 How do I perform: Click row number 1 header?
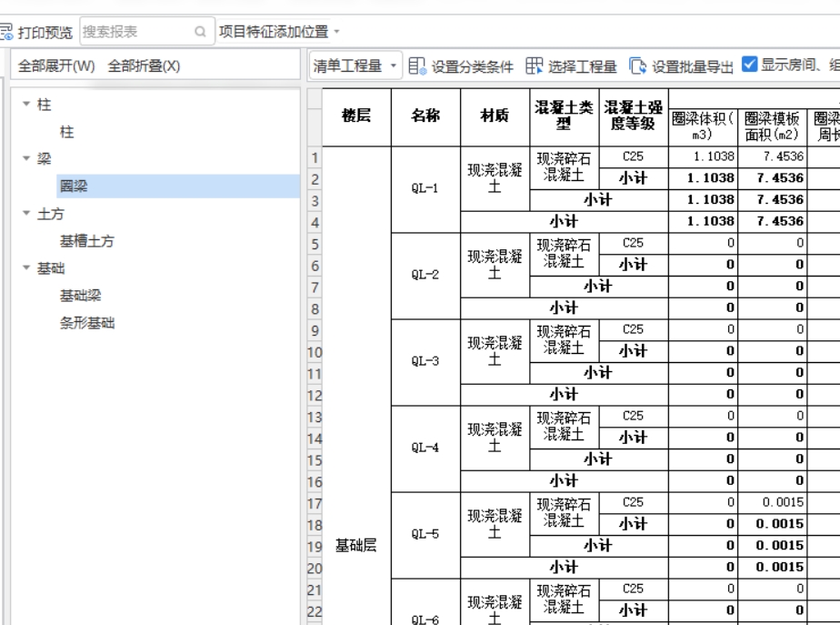coord(315,157)
